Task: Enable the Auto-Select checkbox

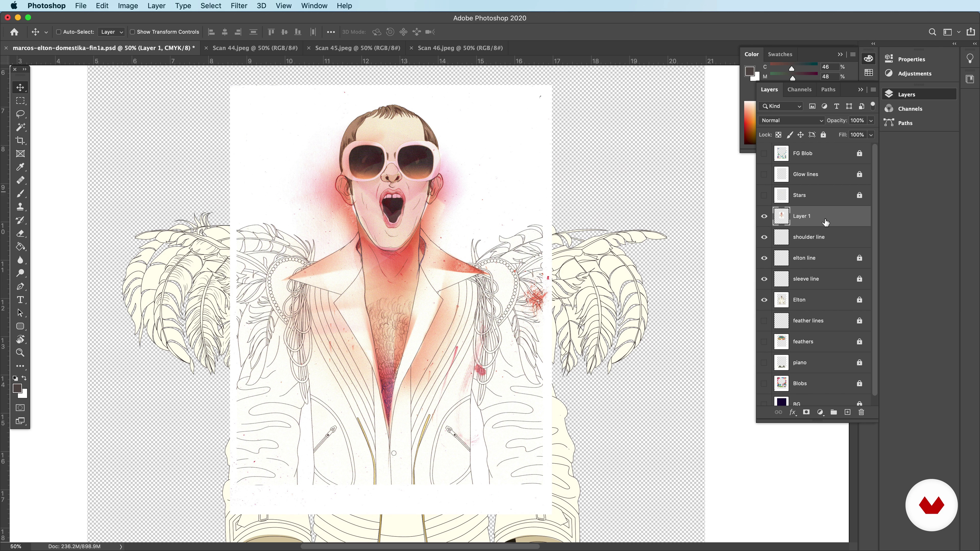Action: [x=59, y=32]
